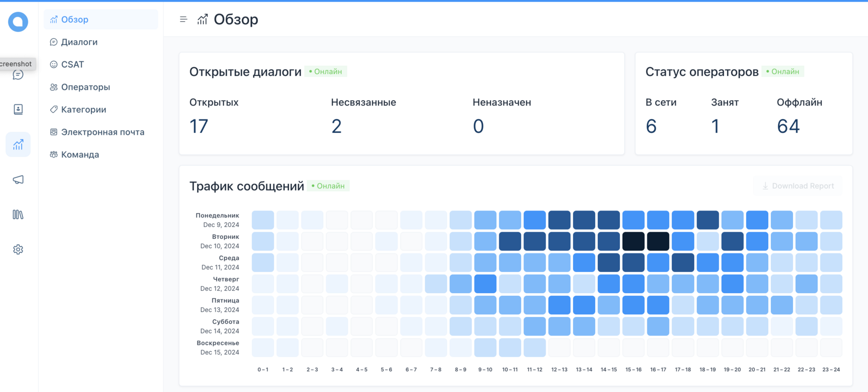Click the Трафик сообщений heading

(246, 186)
